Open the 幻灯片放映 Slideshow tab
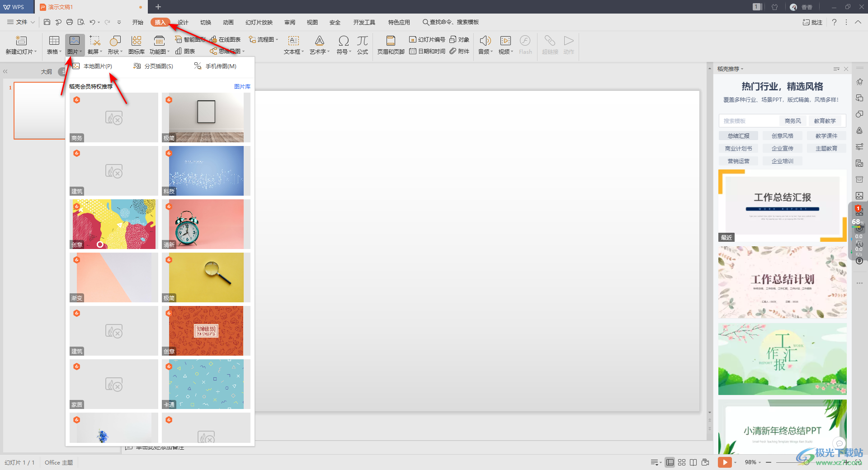 [259, 22]
